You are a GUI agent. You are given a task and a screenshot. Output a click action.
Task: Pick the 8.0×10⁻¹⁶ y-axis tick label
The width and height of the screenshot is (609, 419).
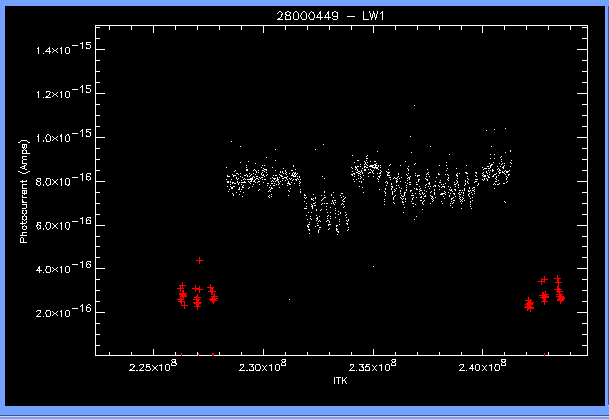tap(66, 181)
